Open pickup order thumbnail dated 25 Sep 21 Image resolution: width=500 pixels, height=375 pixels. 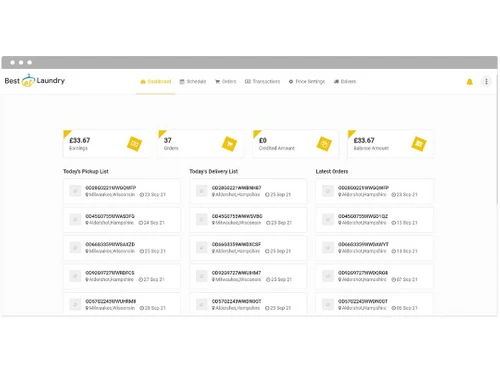point(75,248)
